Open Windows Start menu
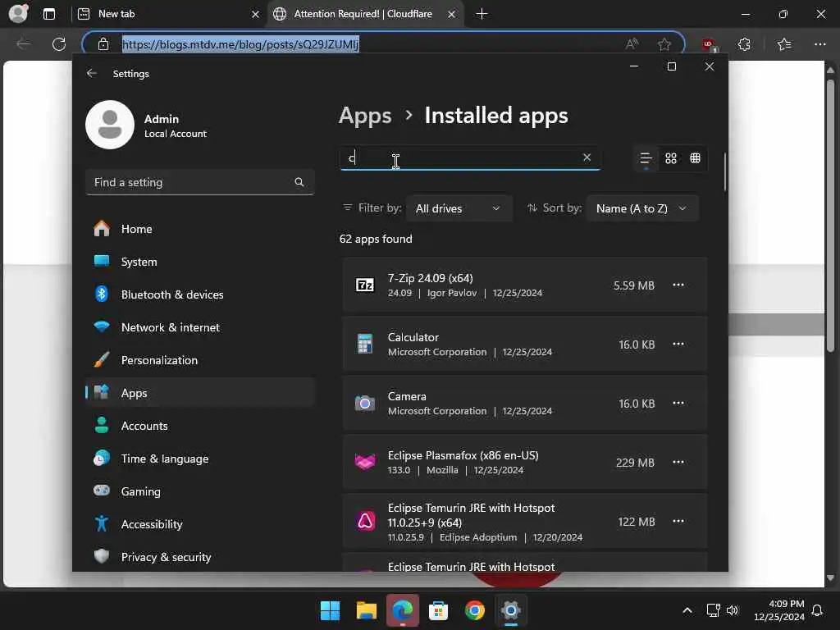Viewport: 840px width, 630px height. tap(330, 610)
